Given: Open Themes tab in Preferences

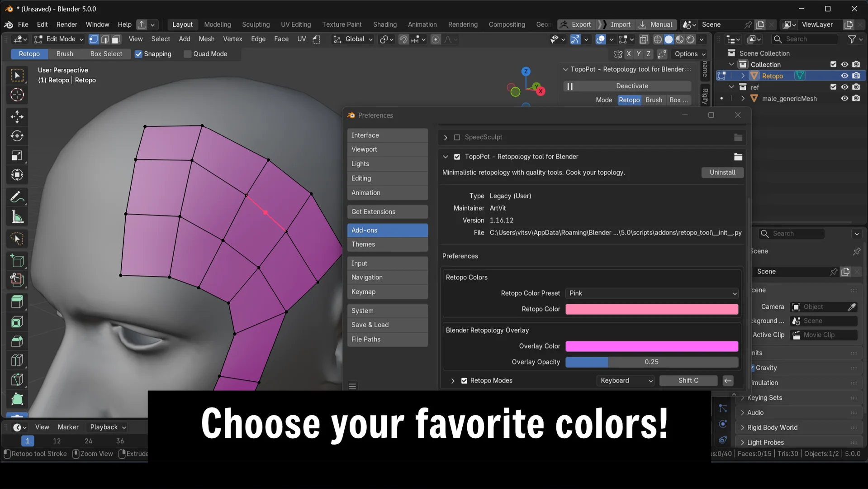Looking at the screenshot, I should click(388, 244).
